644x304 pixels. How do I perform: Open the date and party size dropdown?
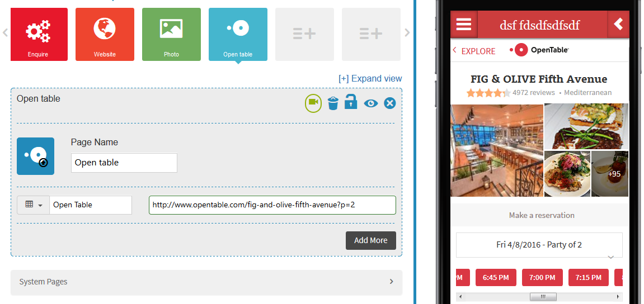click(x=539, y=245)
